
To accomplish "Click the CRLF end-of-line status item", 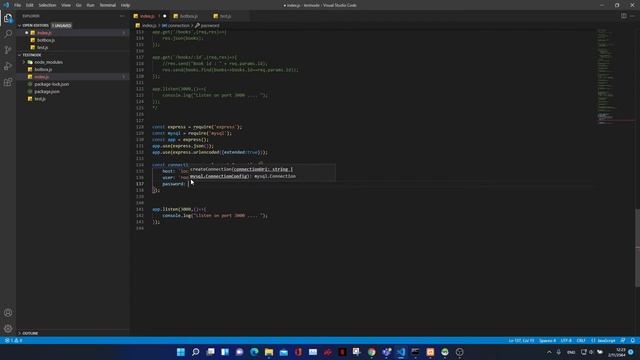I will pos(581,340).
